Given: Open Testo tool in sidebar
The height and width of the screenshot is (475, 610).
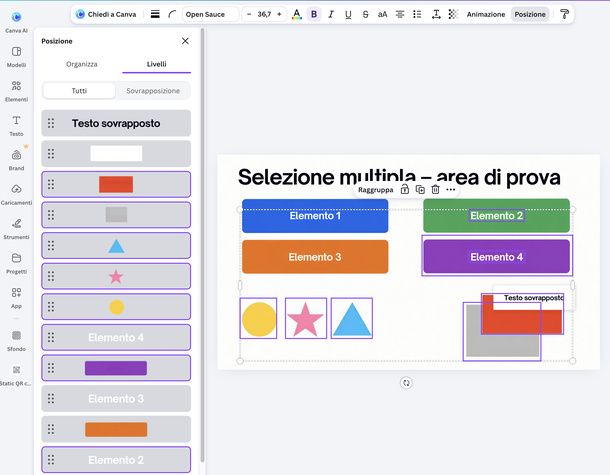Looking at the screenshot, I should pyautogui.click(x=16, y=126).
